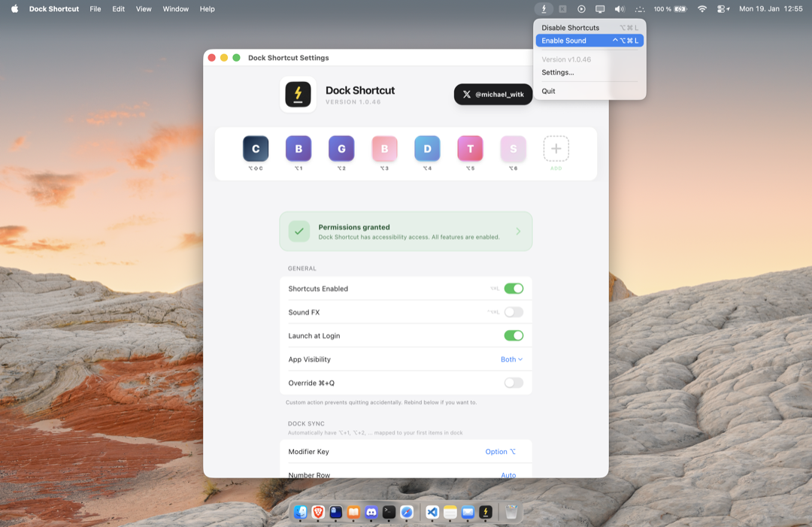Open the play circle menu bar icon
This screenshot has height=527, width=812.
coord(581,9)
